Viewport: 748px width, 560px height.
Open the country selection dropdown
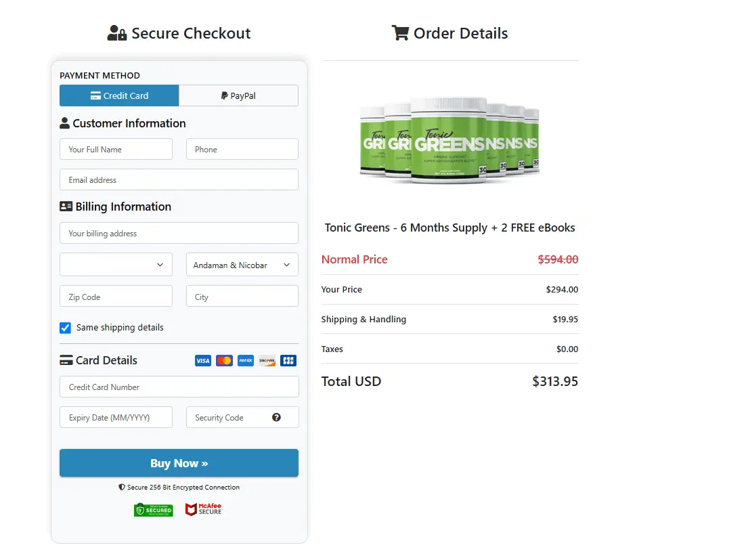pos(116,264)
